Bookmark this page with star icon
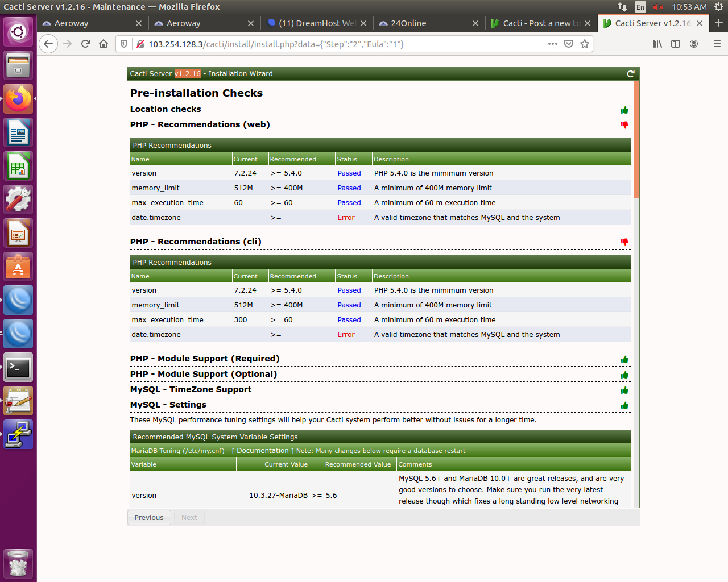The height and width of the screenshot is (582, 728). tap(585, 44)
